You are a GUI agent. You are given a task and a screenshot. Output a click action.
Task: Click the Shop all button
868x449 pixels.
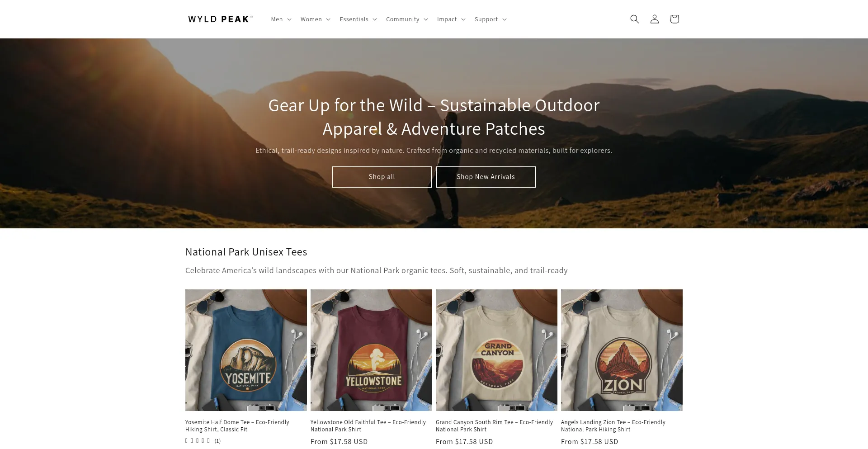(x=382, y=177)
